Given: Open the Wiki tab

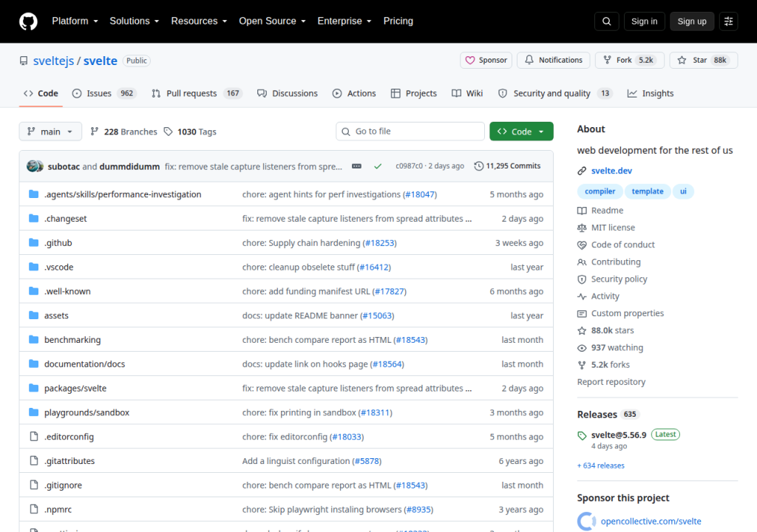Looking at the screenshot, I should click(x=467, y=93).
